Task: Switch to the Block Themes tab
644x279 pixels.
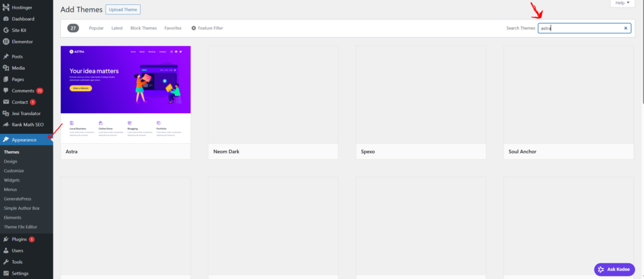Action: point(143,28)
